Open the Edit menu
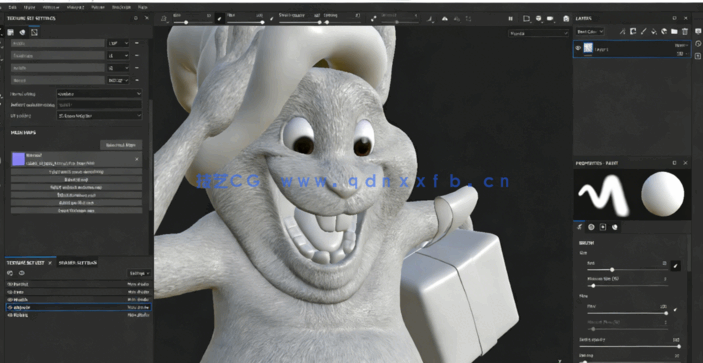 pos(13,7)
